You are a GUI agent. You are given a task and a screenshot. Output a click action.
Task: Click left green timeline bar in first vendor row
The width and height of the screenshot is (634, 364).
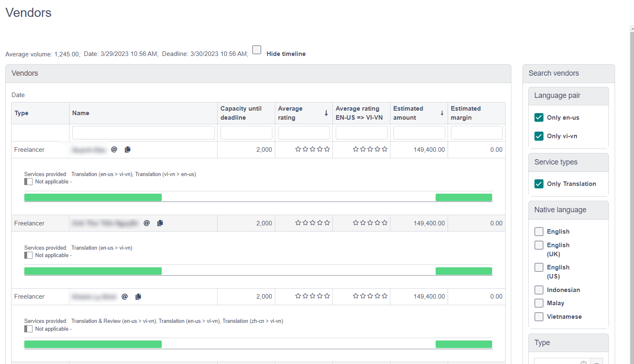pos(93,197)
